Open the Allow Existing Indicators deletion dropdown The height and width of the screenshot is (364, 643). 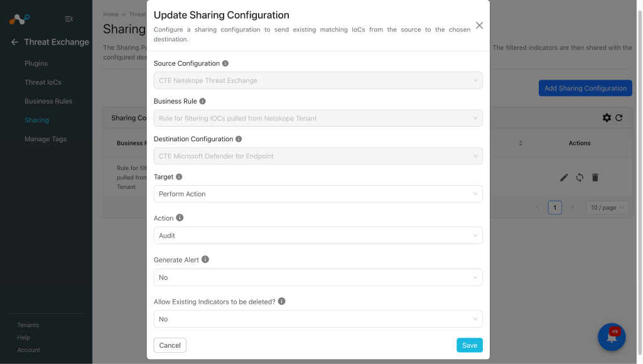click(x=318, y=319)
